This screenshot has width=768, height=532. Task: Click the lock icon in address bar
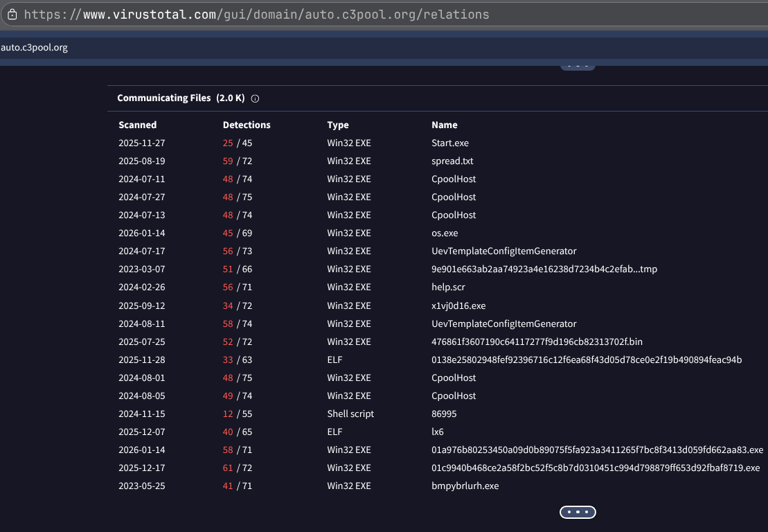tap(12, 15)
